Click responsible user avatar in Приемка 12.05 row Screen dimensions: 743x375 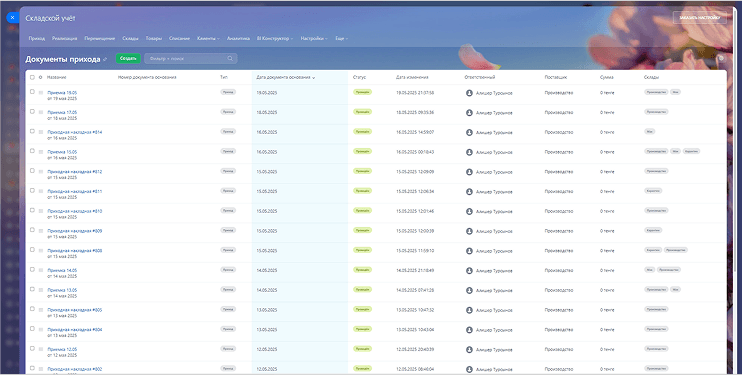(469, 349)
